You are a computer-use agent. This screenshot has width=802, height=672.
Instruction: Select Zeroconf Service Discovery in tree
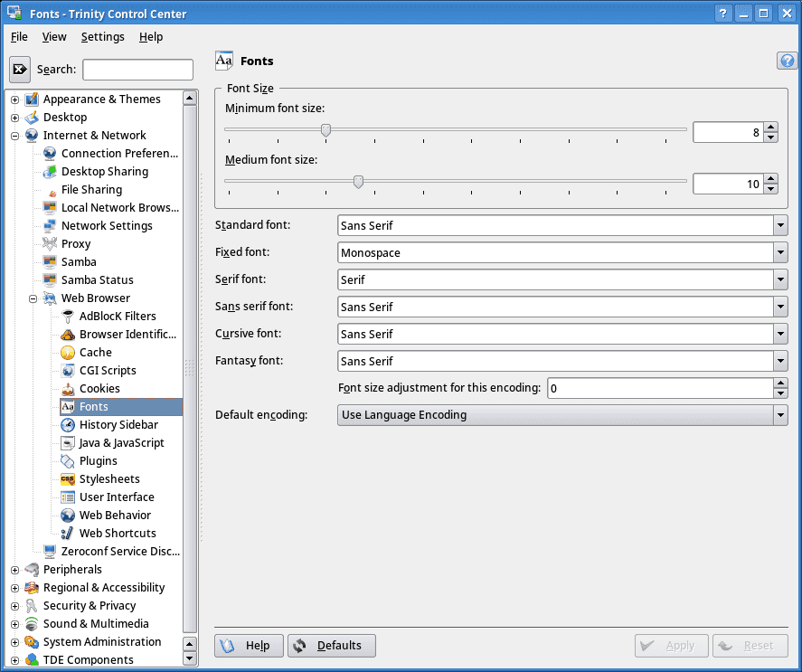pos(120,551)
